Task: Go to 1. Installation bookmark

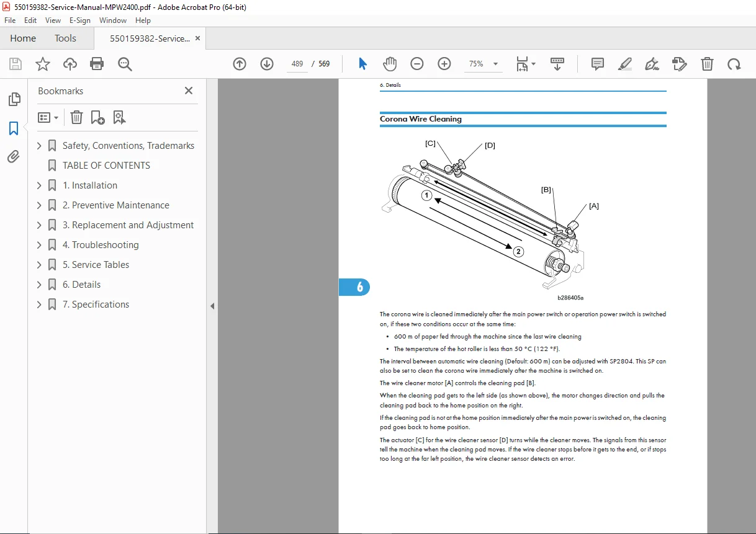Action: coord(90,185)
